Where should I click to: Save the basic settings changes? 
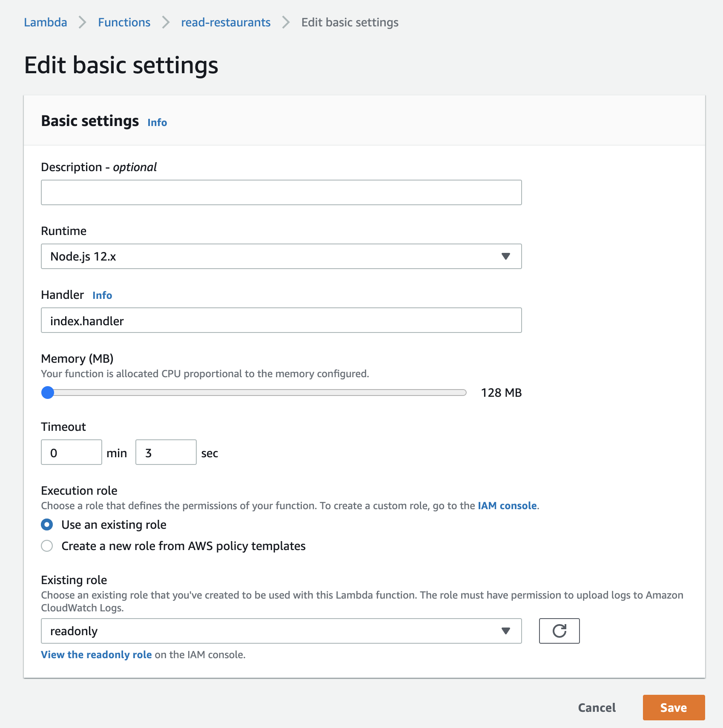click(673, 708)
